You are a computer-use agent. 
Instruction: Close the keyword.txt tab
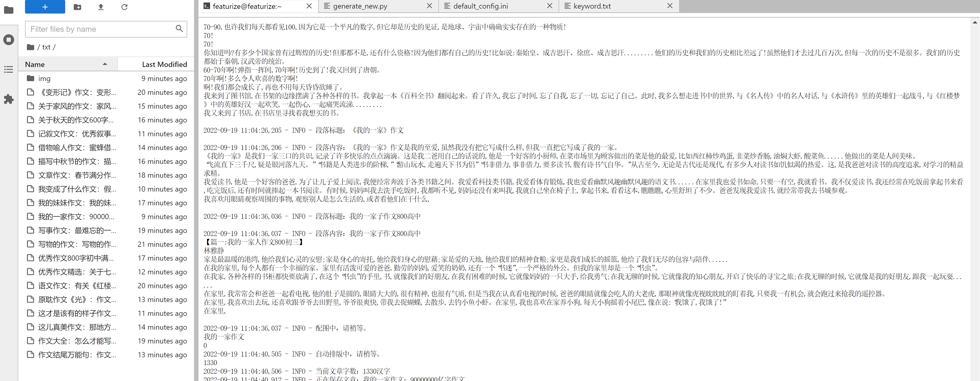point(670,6)
